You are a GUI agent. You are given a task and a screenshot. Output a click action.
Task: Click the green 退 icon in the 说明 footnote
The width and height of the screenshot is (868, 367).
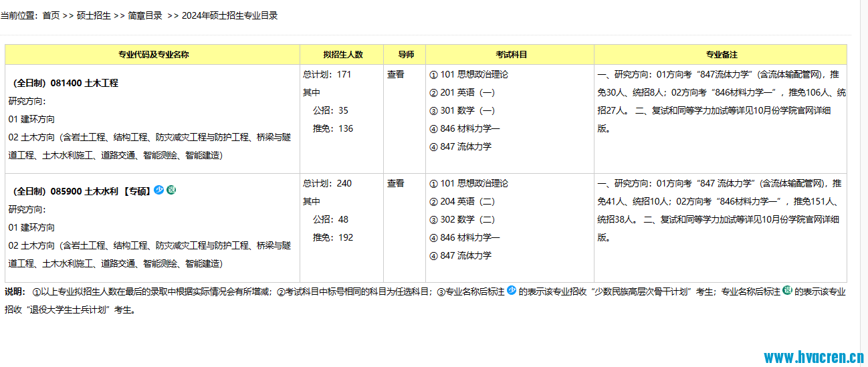point(787,291)
